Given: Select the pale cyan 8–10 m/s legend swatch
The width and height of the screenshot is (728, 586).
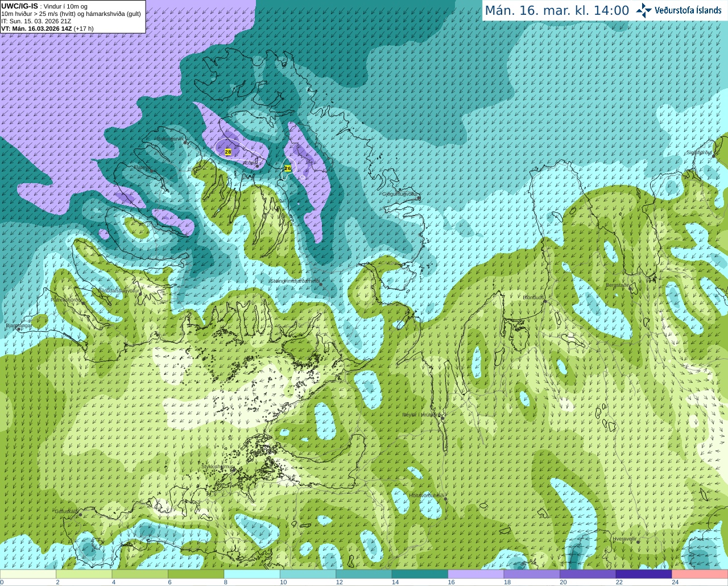Looking at the screenshot, I should tap(252, 574).
